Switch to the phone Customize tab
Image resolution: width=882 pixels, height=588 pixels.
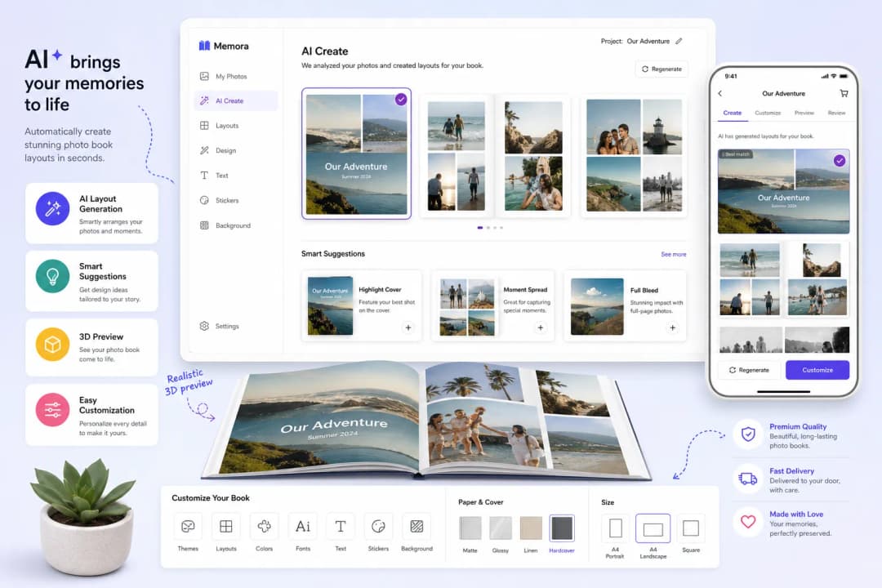[x=768, y=113]
